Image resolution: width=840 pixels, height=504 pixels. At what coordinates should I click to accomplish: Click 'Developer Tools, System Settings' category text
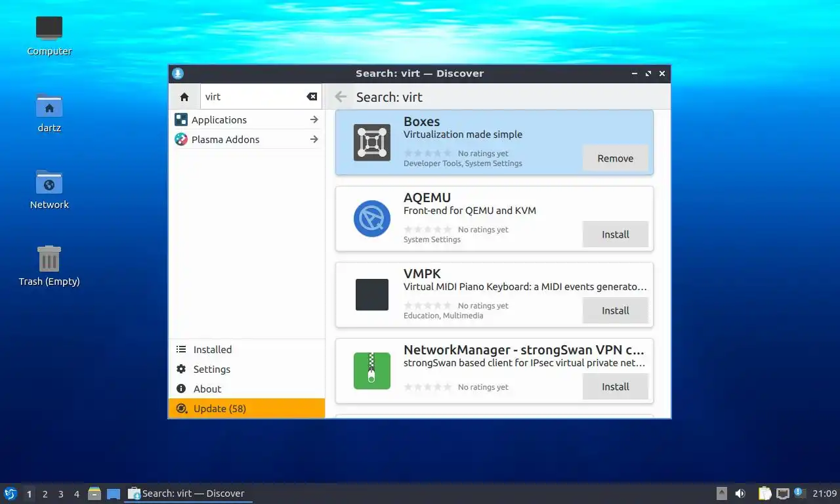click(x=463, y=163)
